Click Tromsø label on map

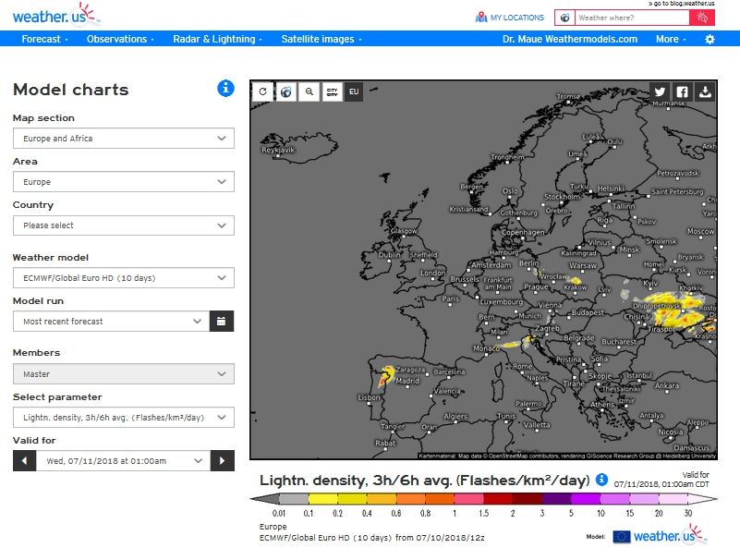tap(568, 96)
